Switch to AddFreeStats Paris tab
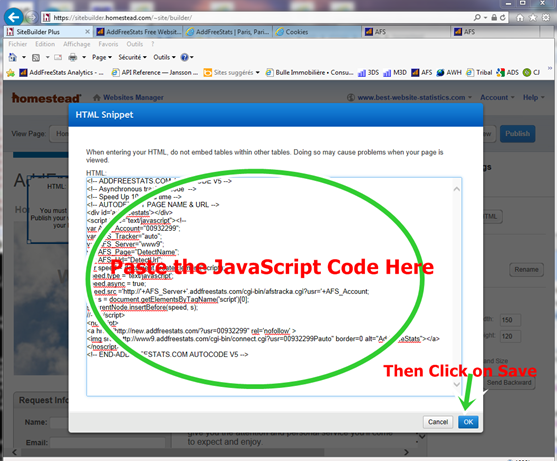 pos(228,32)
